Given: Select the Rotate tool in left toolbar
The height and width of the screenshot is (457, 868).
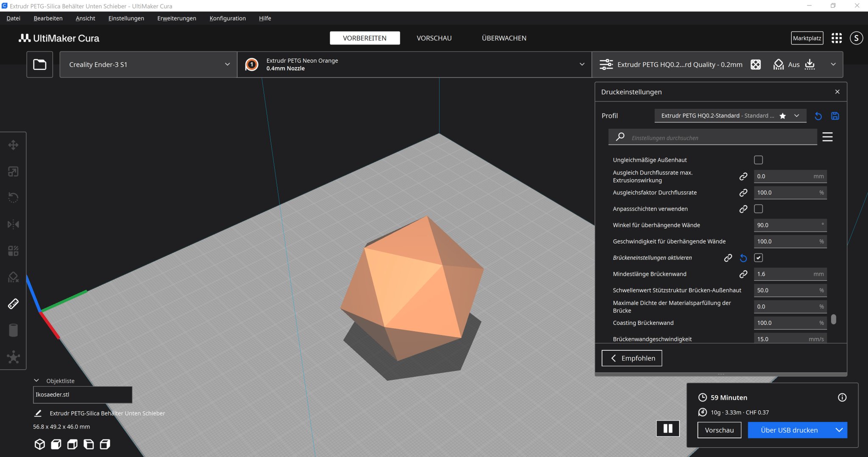Looking at the screenshot, I should (13, 198).
